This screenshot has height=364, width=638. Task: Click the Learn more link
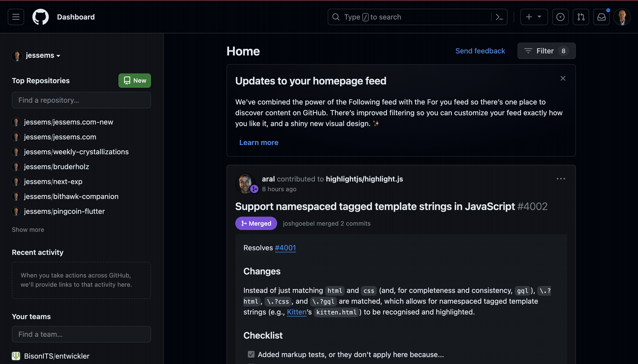(259, 142)
